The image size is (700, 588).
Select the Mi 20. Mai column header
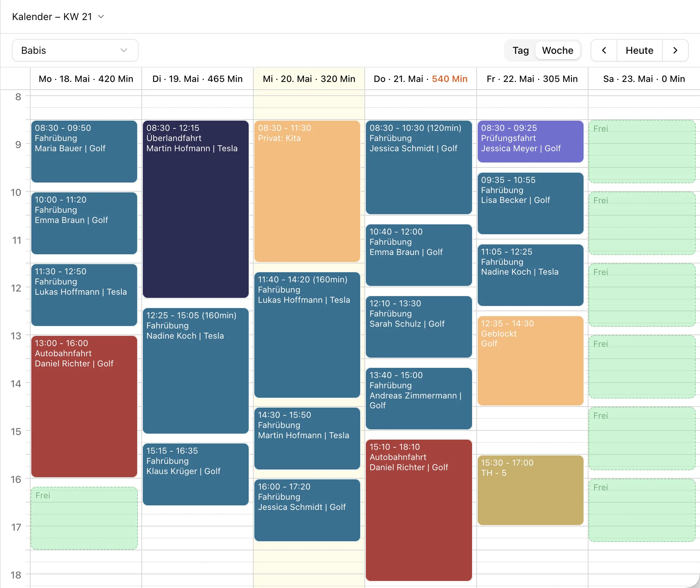(309, 79)
